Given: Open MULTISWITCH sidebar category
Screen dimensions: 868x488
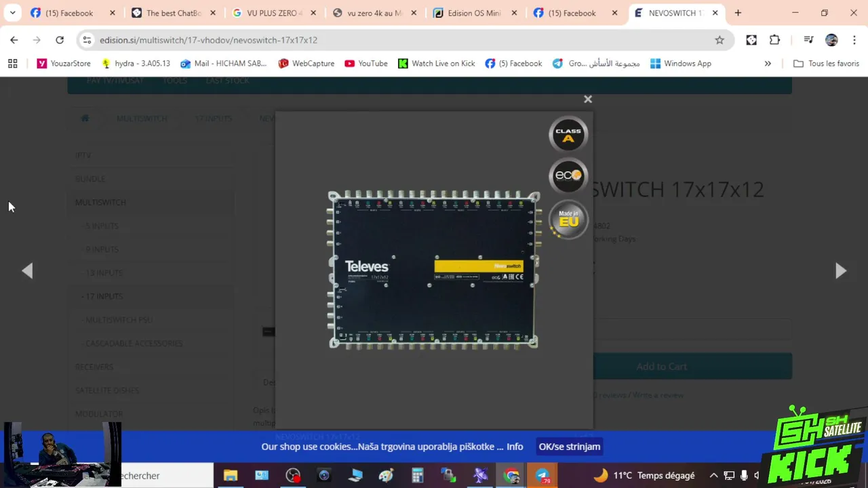Looking at the screenshot, I should tap(100, 202).
